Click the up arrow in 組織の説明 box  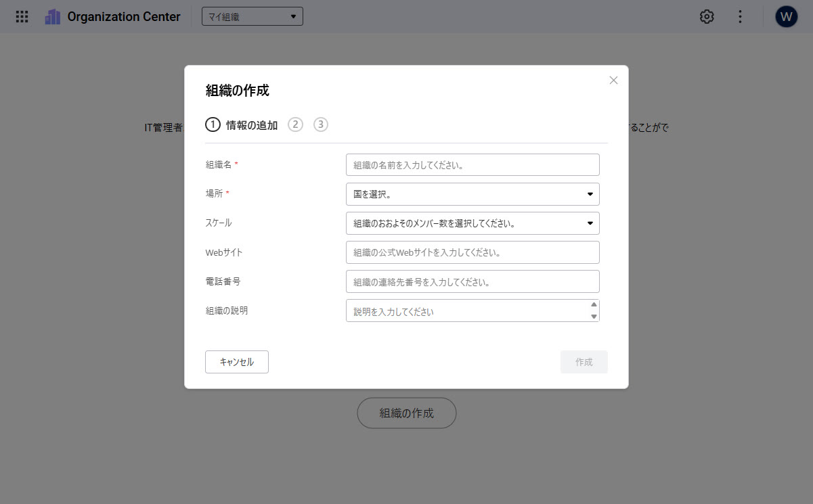coord(594,304)
